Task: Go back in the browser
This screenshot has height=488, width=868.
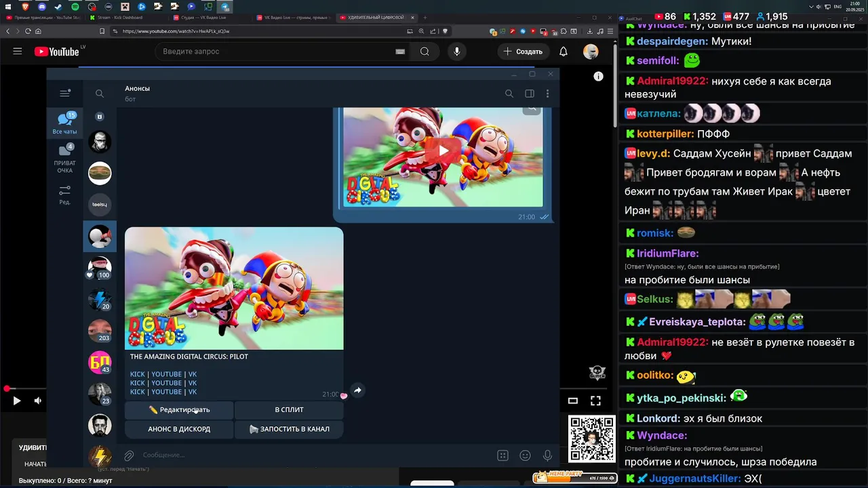Action: point(8,31)
